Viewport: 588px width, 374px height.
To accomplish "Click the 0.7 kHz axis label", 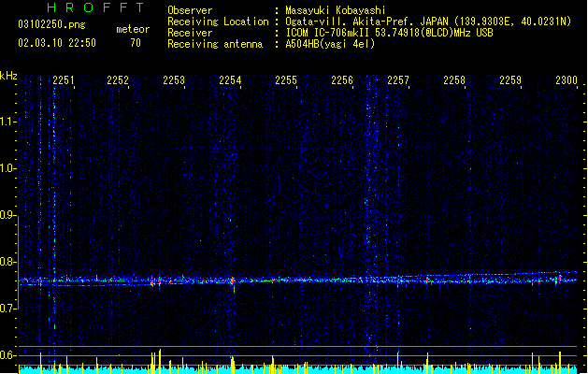I will coord(7,309).
